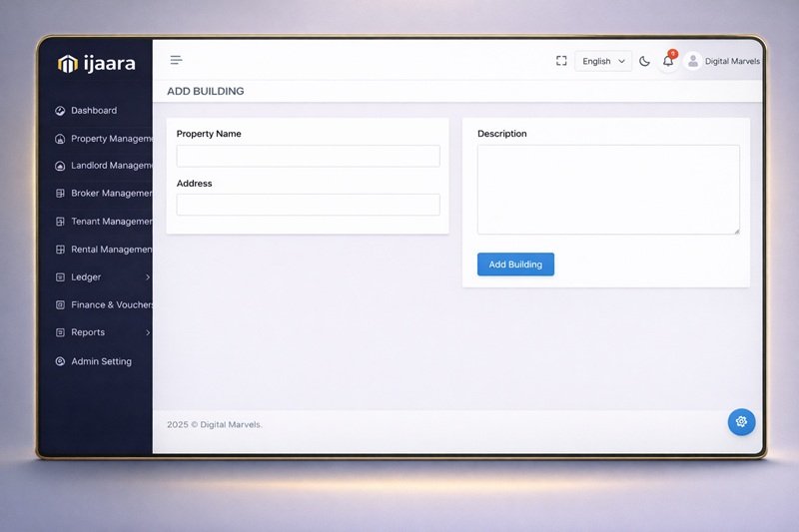This screenshot has height=532, width=799.
Task: Expand the Ledger submenu chevron
Action: tap(147, 276)
